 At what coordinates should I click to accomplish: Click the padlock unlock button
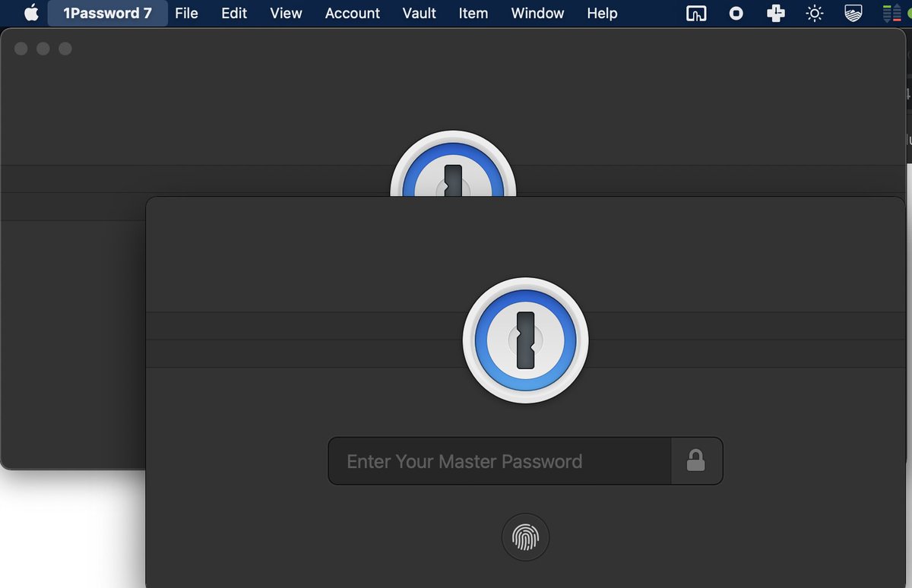(x=696, y=461)
